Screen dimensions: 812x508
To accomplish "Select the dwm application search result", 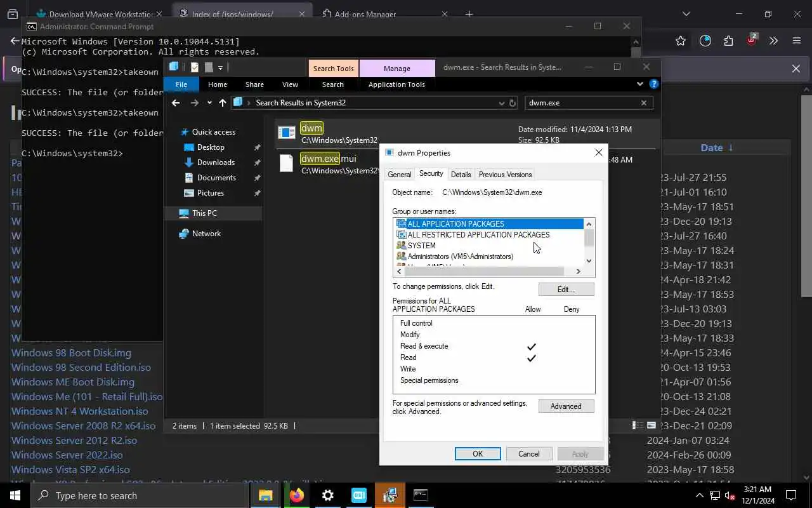I will pos(466,133).
